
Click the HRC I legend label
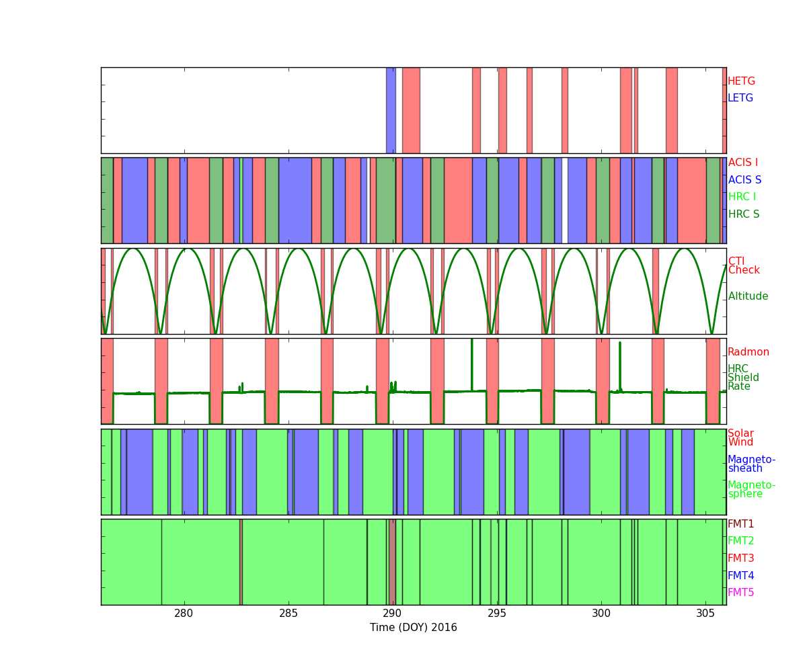click(x=742, y=197)
